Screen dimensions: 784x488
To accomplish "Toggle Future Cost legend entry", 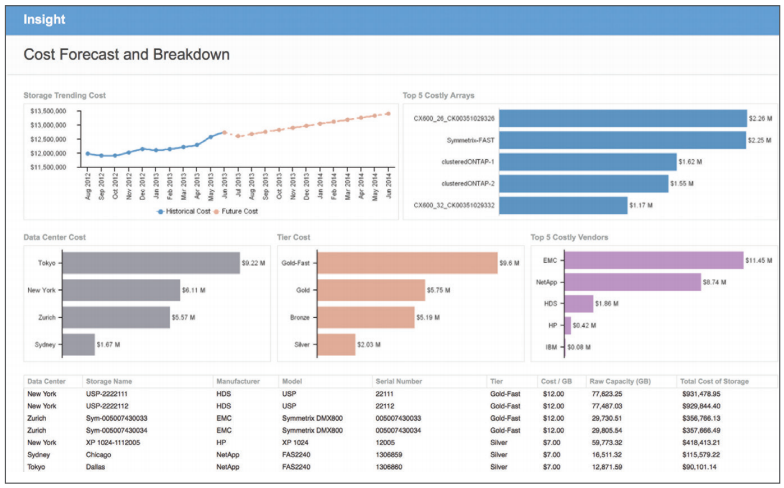I will [236, 212].
